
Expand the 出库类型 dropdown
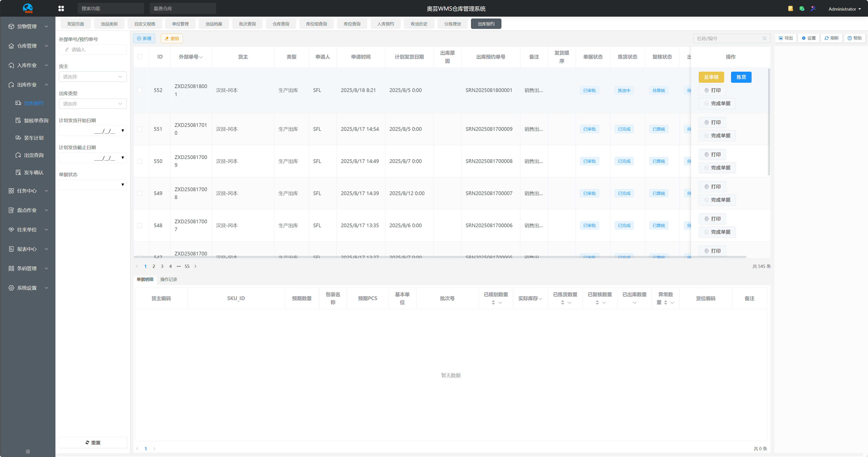93,104
